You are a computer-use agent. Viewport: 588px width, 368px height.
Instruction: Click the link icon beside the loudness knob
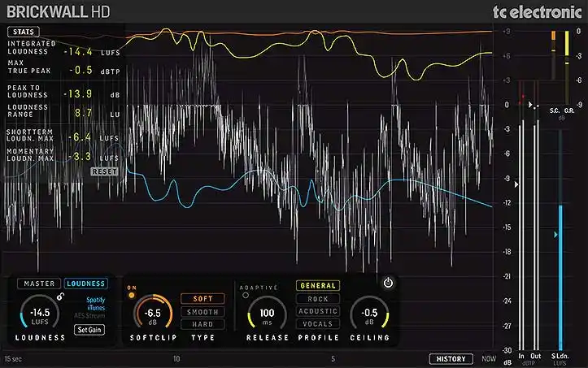coord(60,297)
